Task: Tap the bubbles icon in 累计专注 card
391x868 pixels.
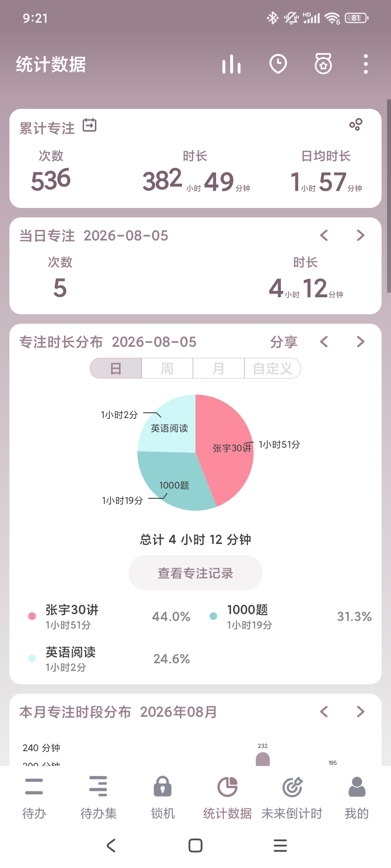Action: pos(356,124)
